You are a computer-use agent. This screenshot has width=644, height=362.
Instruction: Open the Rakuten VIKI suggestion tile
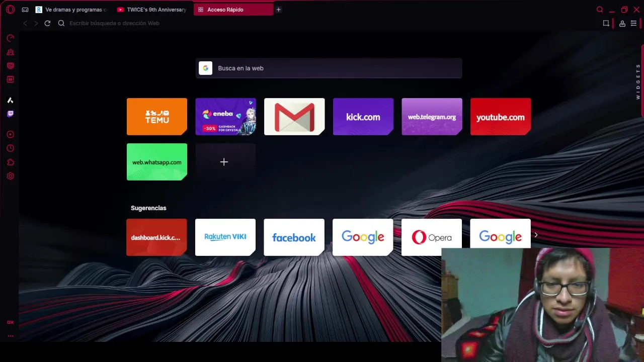(x=225, y=237)
